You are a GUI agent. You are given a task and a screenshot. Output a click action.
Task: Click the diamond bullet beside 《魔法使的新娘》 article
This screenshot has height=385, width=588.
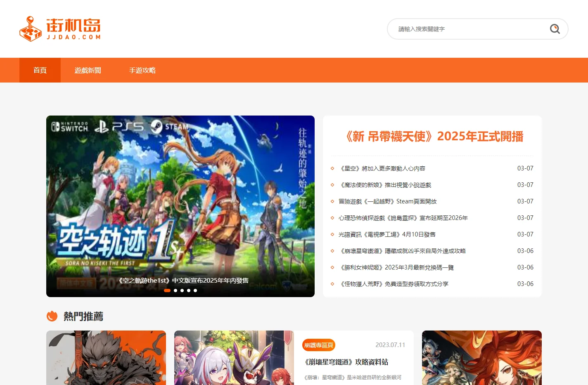[x=332, y=185]
